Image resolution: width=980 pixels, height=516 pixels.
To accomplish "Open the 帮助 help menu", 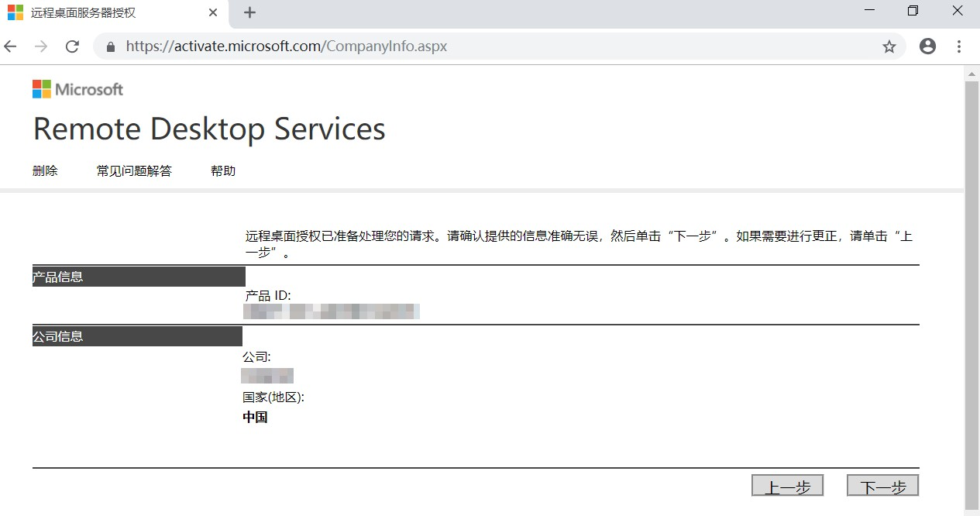I will coord(223,171).
